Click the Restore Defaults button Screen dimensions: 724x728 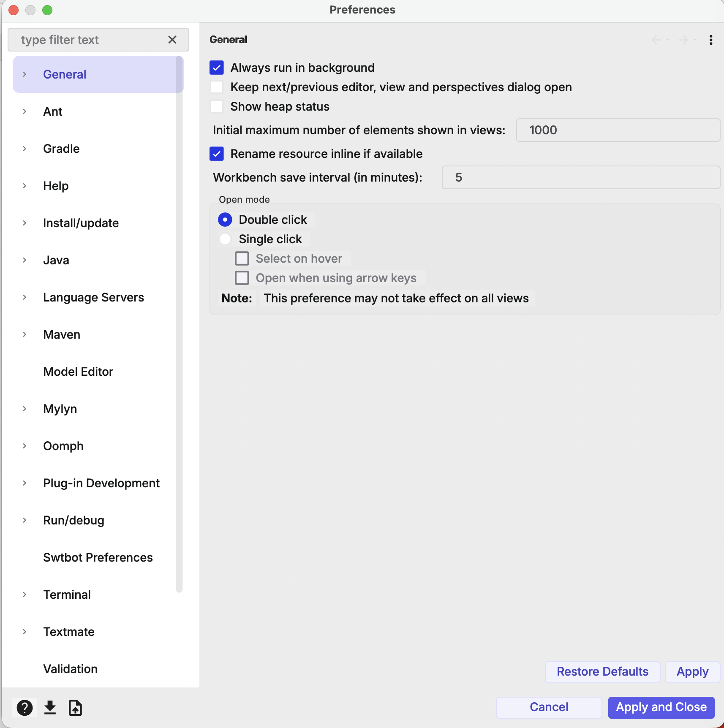(x=602, y=671)
